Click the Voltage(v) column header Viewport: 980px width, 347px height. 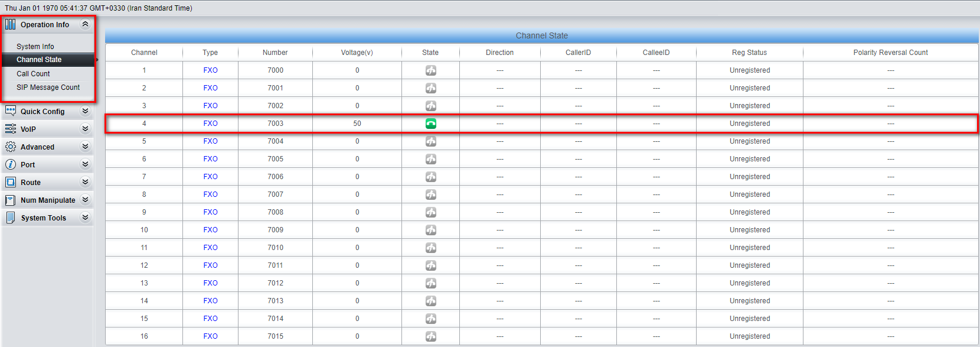[357, 53]
